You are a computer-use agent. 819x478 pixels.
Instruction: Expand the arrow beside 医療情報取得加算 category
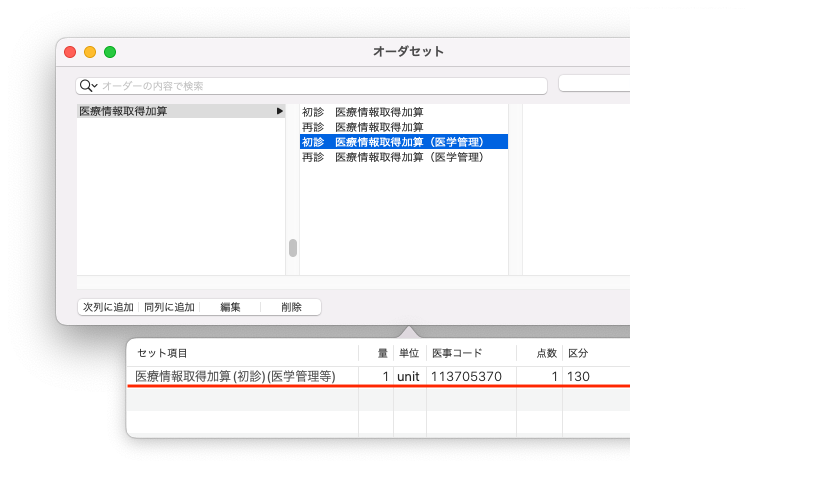(280, 111)
